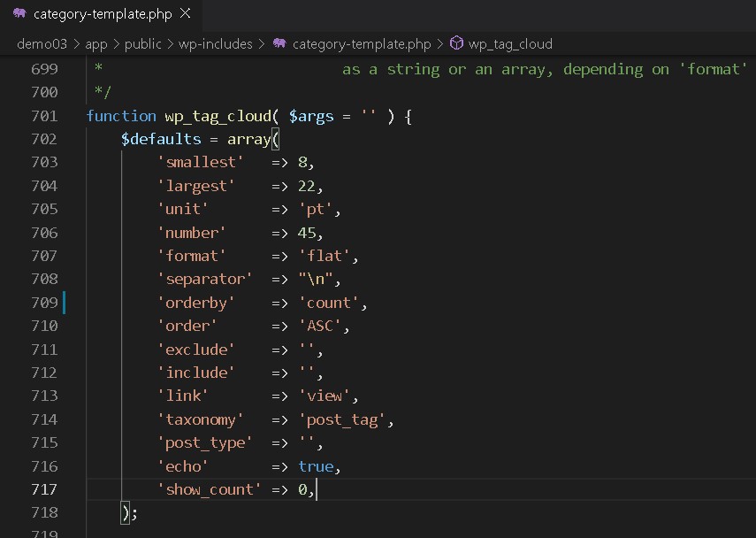Click the cube symbol icon before wp_tag_cloud
Image resolution: width=756 pixels, height=538 pixels.
point(456,43)
